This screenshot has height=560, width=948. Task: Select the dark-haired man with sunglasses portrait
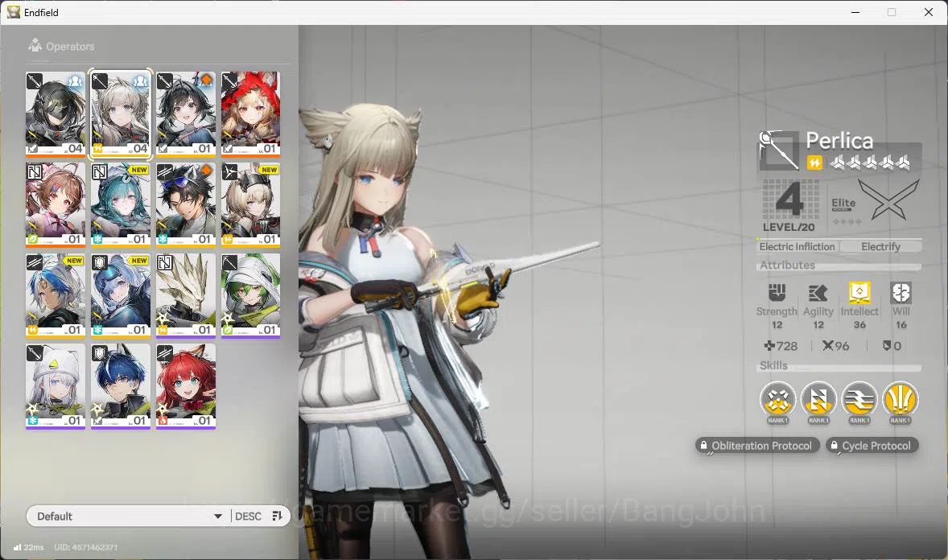(186, 204)
